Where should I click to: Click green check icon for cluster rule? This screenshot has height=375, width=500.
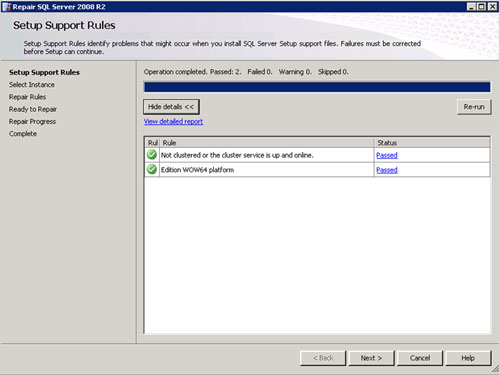(152, 155)
